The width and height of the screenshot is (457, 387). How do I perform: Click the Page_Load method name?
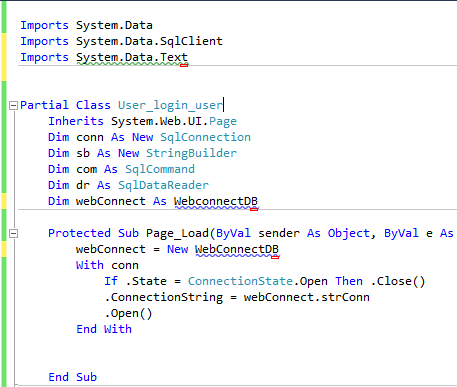point(177,233)
